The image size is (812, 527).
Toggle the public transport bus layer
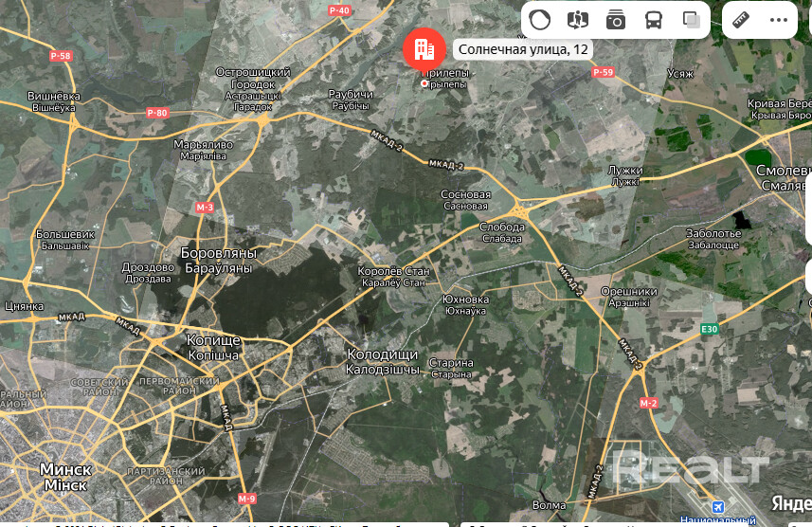(654, 20)
